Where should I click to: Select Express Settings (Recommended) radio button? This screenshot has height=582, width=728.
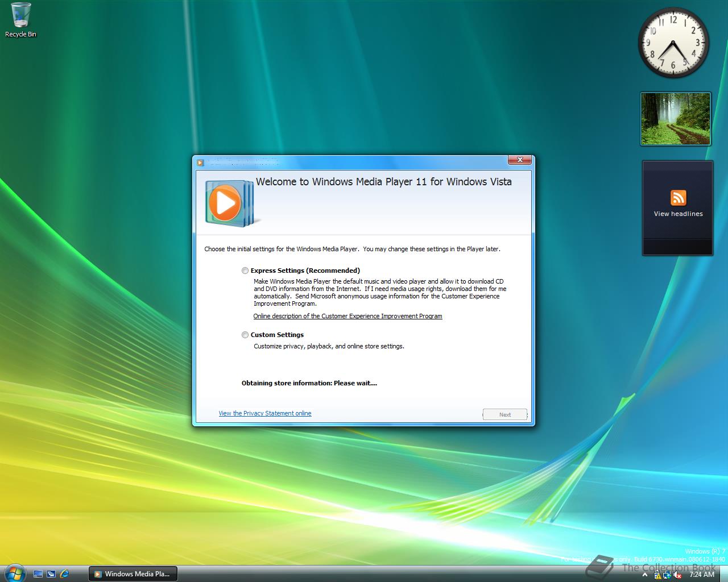(x=245, y=271)
